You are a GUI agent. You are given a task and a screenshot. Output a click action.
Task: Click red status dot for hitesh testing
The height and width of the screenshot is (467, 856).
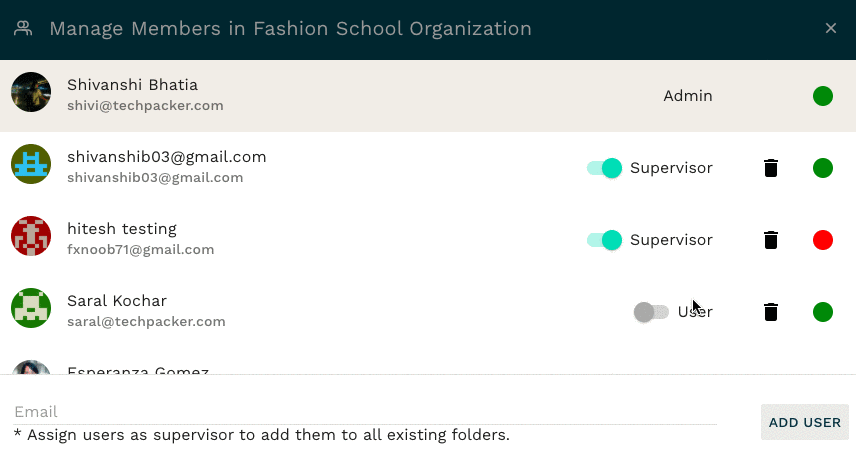coord(823,240)
